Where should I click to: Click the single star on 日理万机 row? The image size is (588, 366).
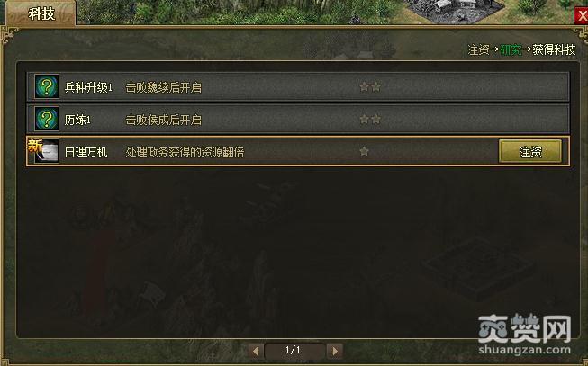click(364, 151)
